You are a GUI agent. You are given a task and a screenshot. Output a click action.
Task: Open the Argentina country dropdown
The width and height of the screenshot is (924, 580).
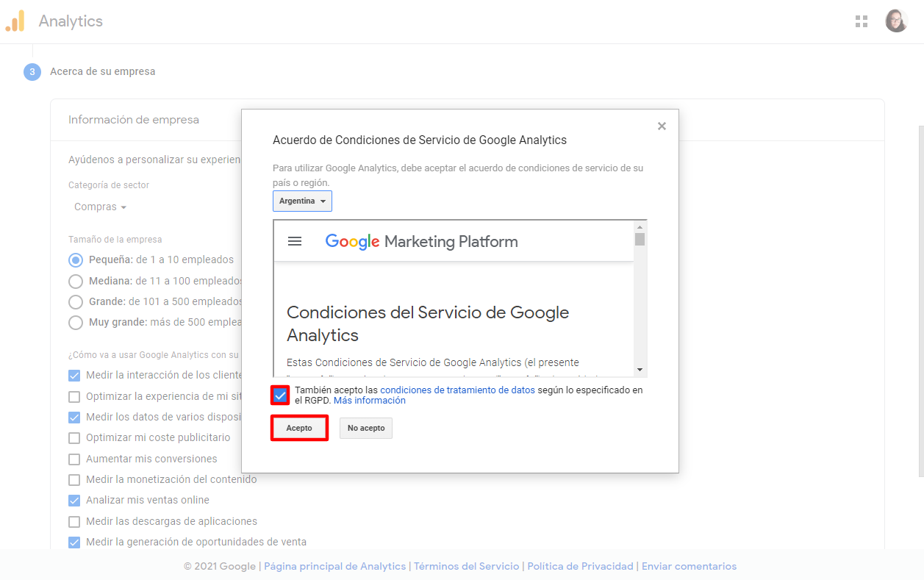[302, 201]
